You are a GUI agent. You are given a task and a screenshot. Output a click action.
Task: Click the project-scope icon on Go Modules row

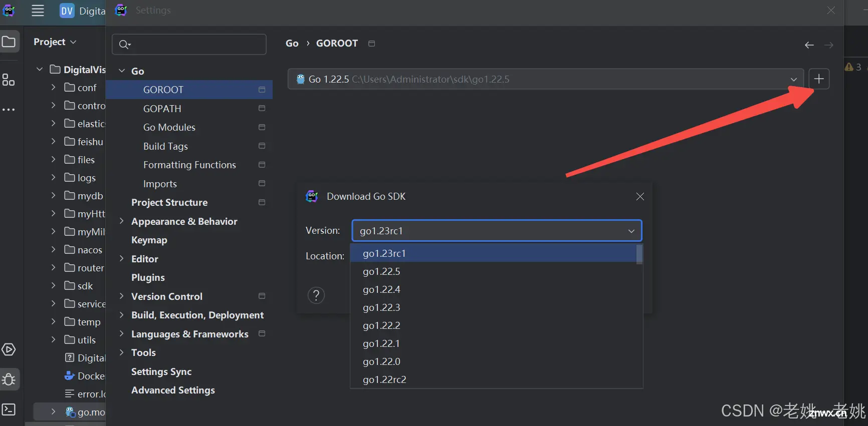pyautogui.click(x=262, y=127)
